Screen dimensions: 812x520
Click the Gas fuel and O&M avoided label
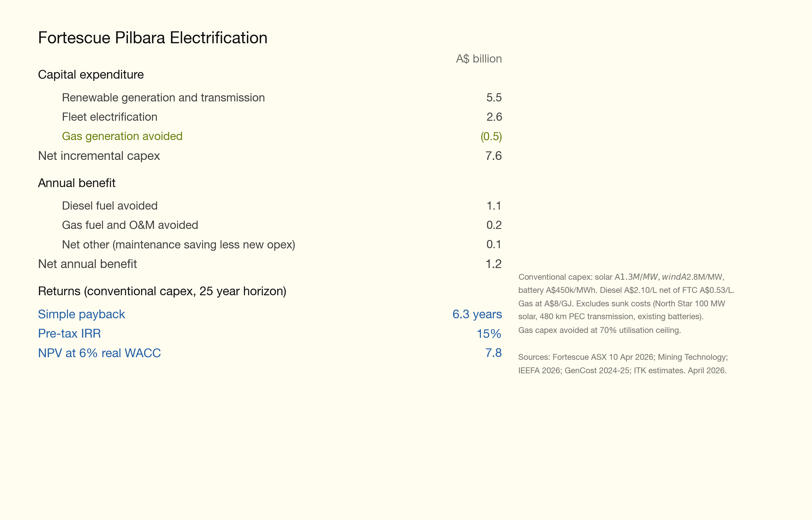(130, 225)
